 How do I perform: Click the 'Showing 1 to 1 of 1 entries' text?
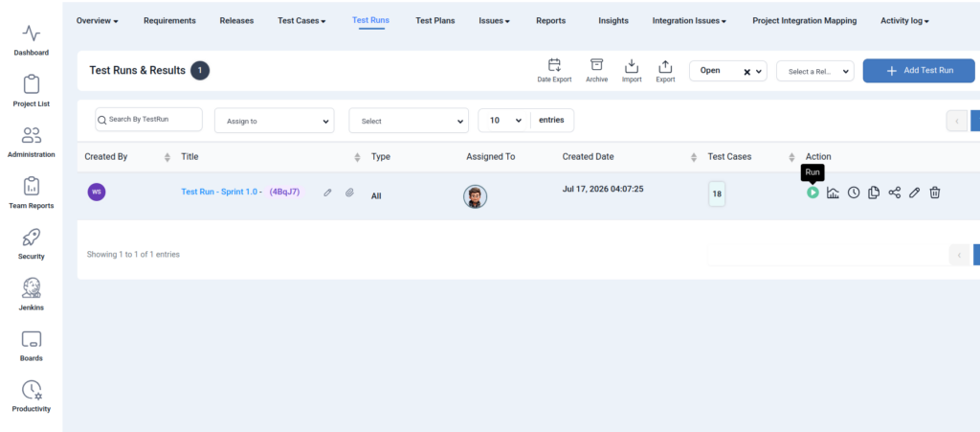(x=133, y=255)
